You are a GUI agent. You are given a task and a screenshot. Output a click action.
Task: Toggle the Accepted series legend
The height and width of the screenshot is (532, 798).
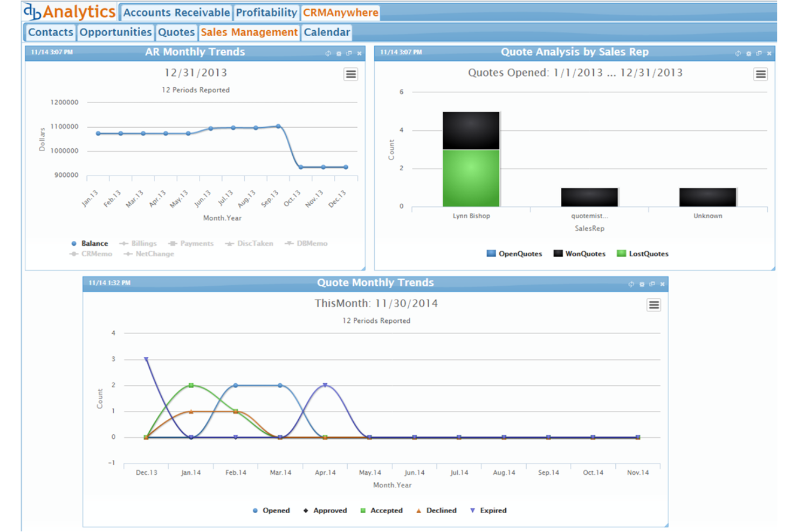coord(381,510)
